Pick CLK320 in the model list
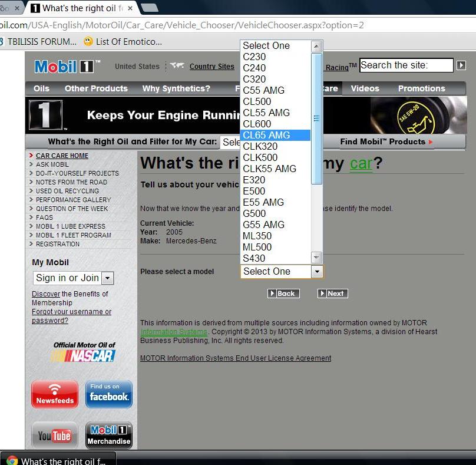The width and height of the screenshot is (476, 465). pyautogui.click(x=276, y=146)
